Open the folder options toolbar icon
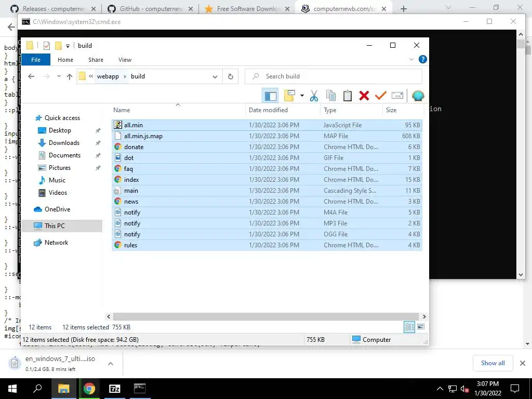This screenshot has height=399, width=532. click(x=289, y=96)
